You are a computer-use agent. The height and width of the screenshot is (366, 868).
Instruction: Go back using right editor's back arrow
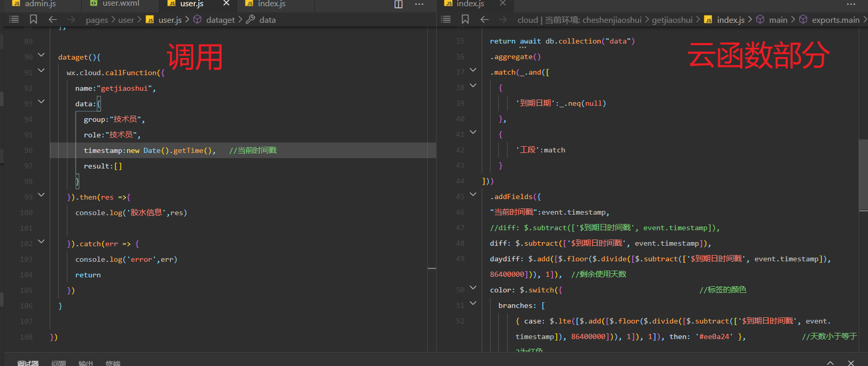click(485, 19)
